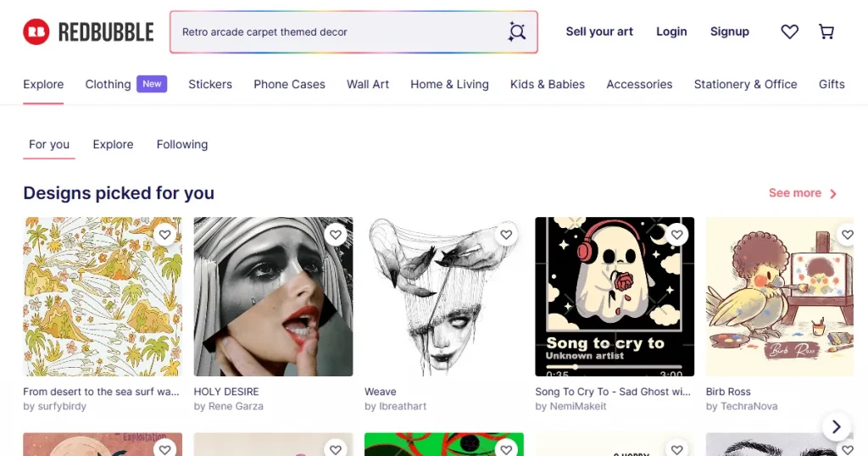Favorite the Sad Ghost design
This screenshot has width=868, height=456.
[676, 235]
